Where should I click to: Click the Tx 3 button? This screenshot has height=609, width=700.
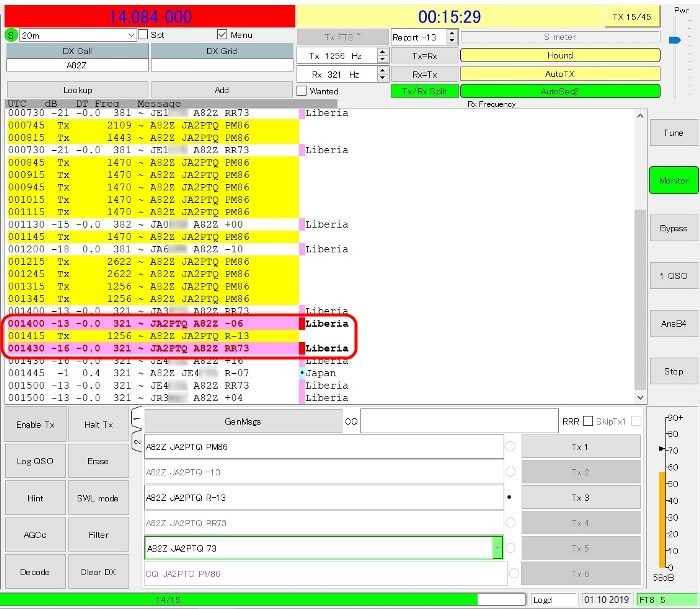point(580,498)
